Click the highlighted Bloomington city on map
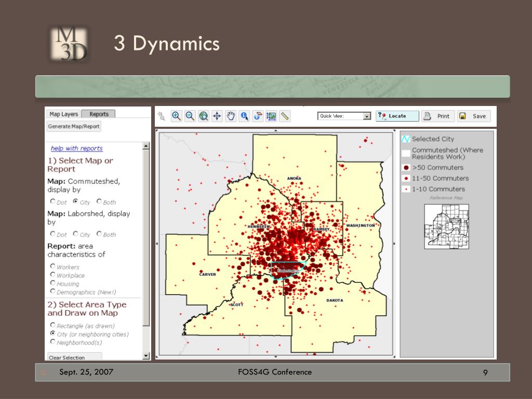Image resolution: width=532 pixels, height=399 pixels. tap(288, 270)
